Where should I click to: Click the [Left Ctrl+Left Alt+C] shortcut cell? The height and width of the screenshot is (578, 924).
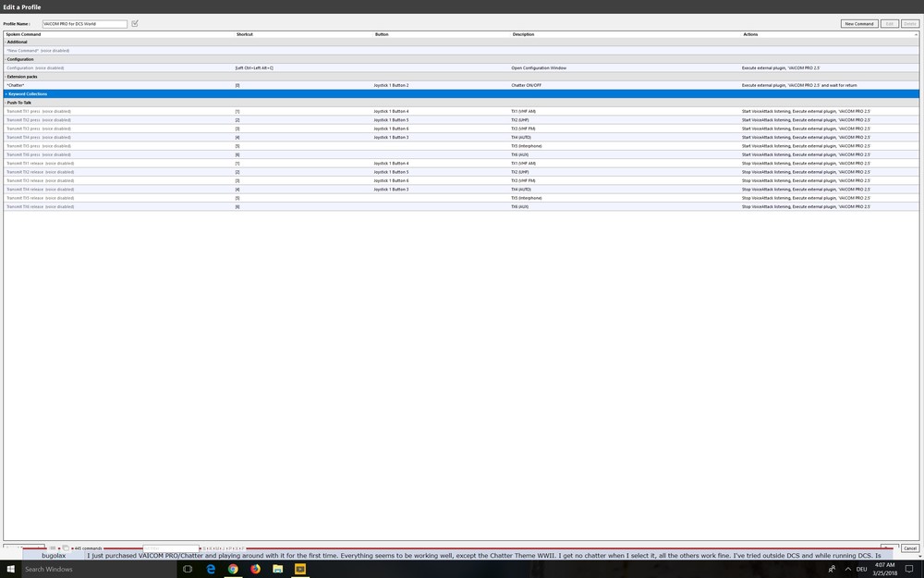(254, 68)
